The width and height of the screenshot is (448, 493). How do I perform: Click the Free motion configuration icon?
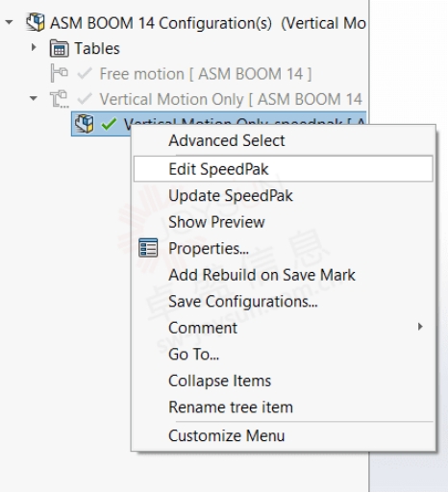[59, 73]
